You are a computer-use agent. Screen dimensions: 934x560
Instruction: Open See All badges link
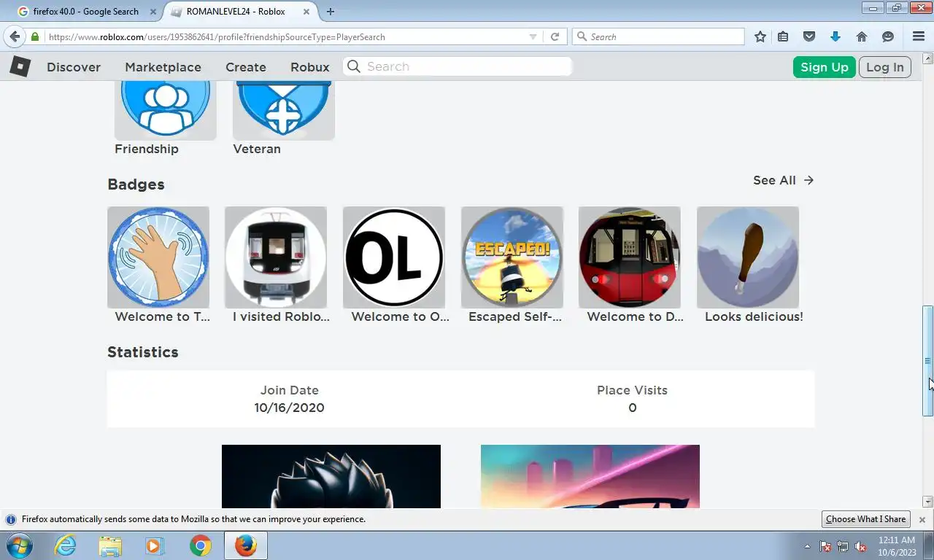784,180
